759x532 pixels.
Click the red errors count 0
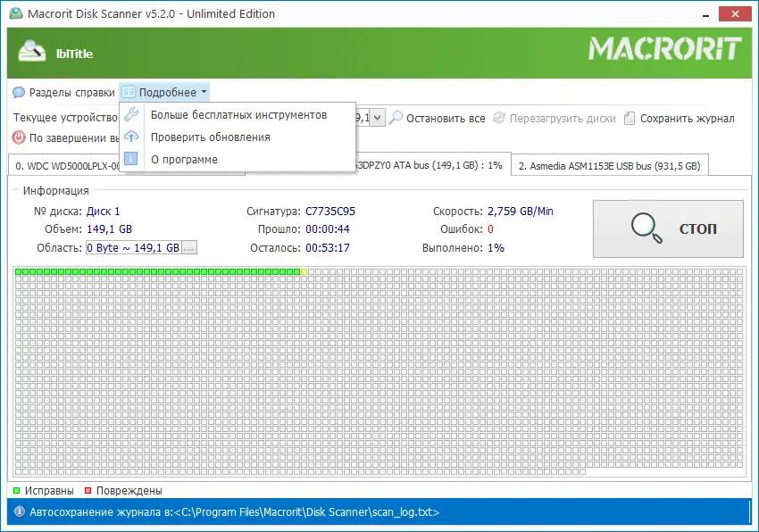point(490,229)
